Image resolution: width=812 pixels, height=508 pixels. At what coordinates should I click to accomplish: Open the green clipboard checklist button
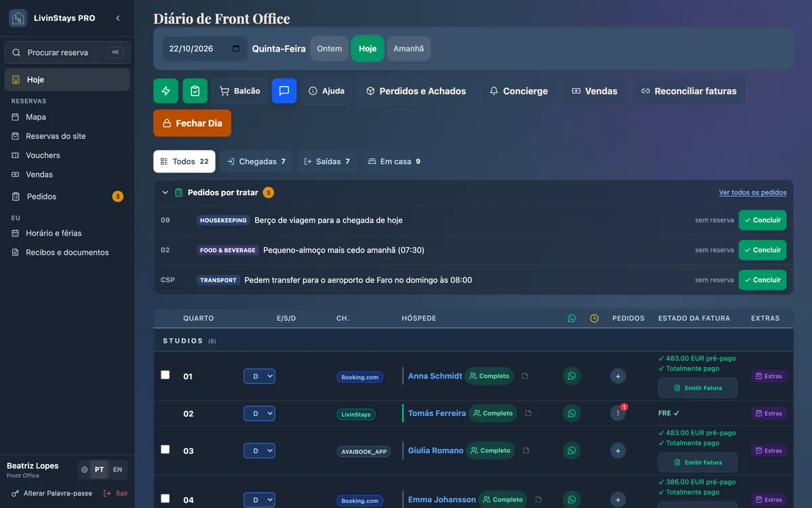pyautogui.click(x=195, y=91)
